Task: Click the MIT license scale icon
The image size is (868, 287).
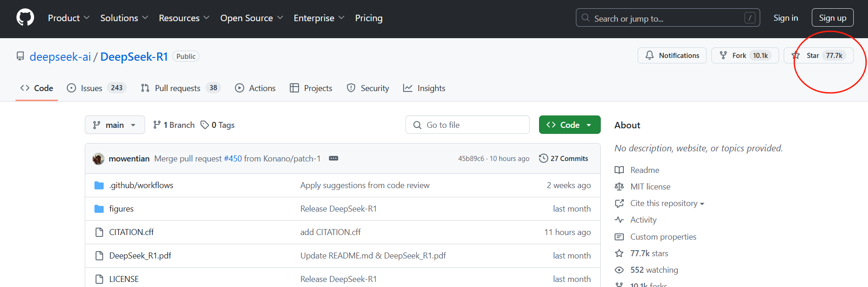Action: click(619, 187)
